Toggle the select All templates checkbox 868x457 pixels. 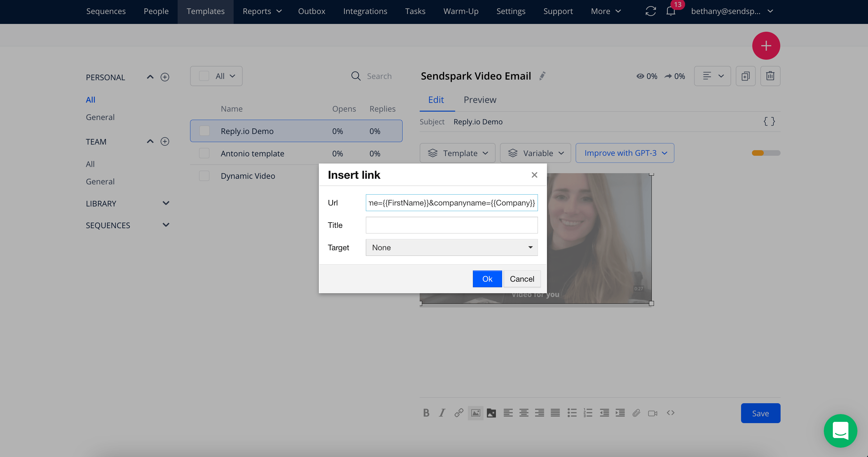tap(204, 76)
